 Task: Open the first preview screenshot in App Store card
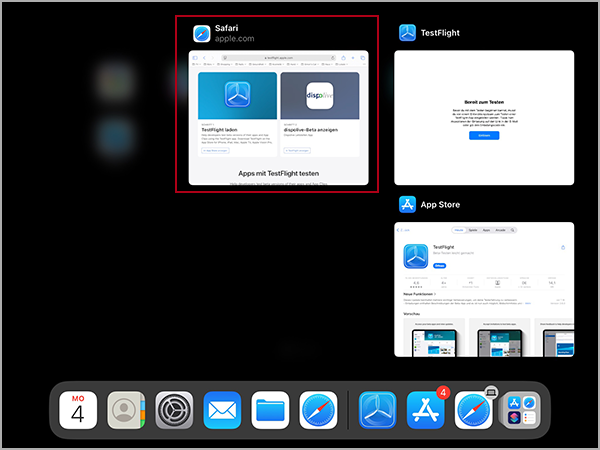coord(434,338)
